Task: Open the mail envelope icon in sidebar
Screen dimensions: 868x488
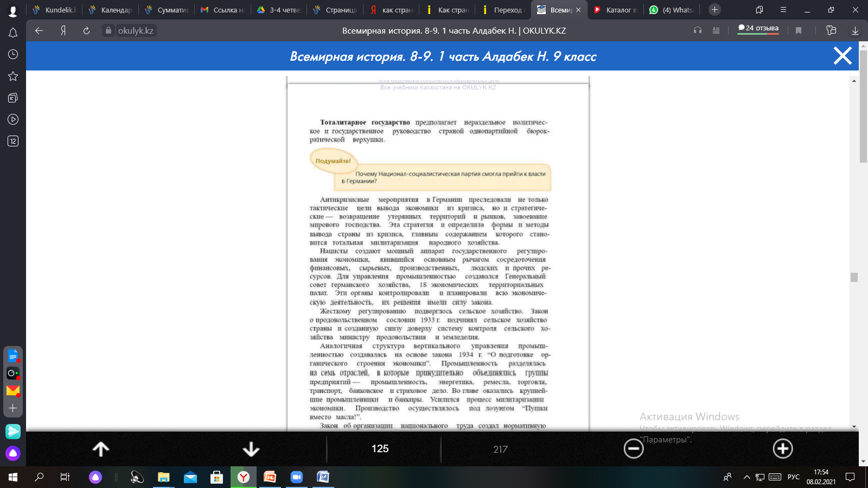Action: 13,390
